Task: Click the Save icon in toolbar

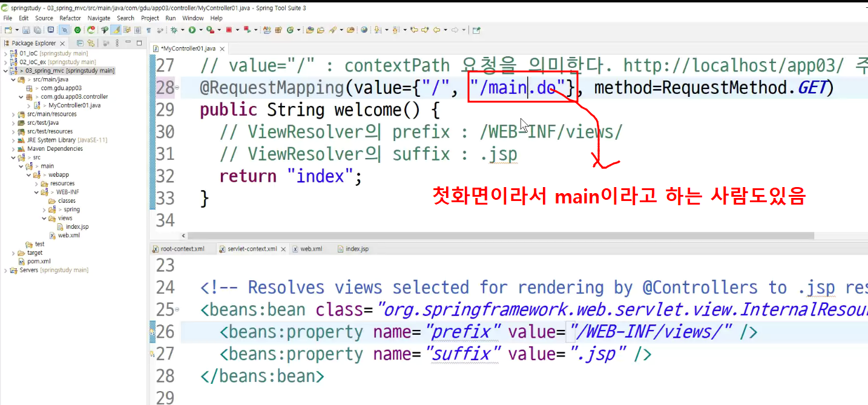Action: [26, 30]
